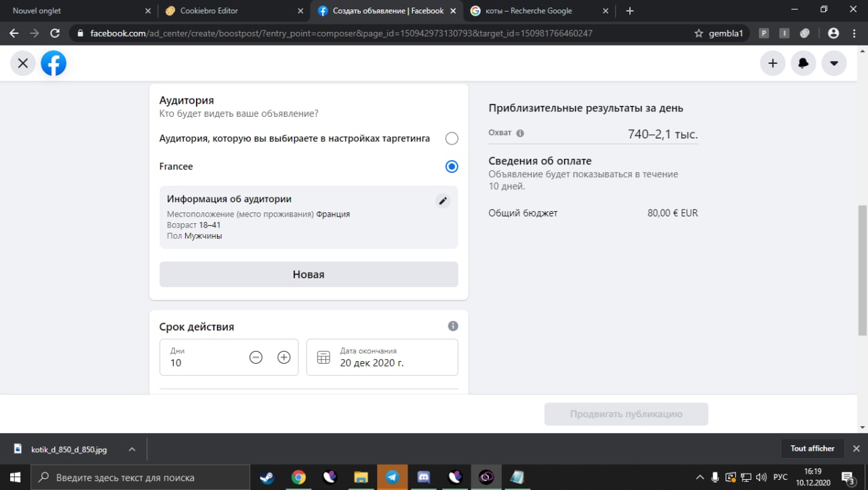The image size is (868, 490).
Task: Select the targeting settings audience radio button
Action: coord(452,138)
